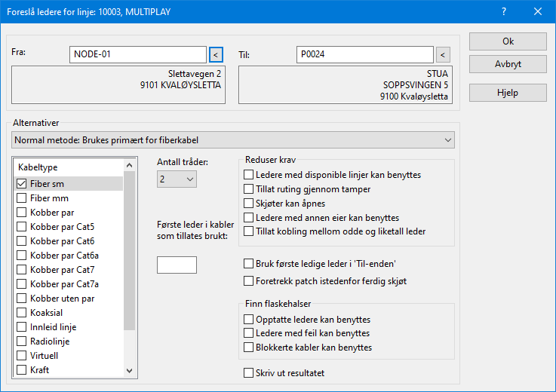Viewport: 556px width, 392px height.
Task: Click the STUA SOPPSVINGEN 5 address box
Action: click(346, 84)
